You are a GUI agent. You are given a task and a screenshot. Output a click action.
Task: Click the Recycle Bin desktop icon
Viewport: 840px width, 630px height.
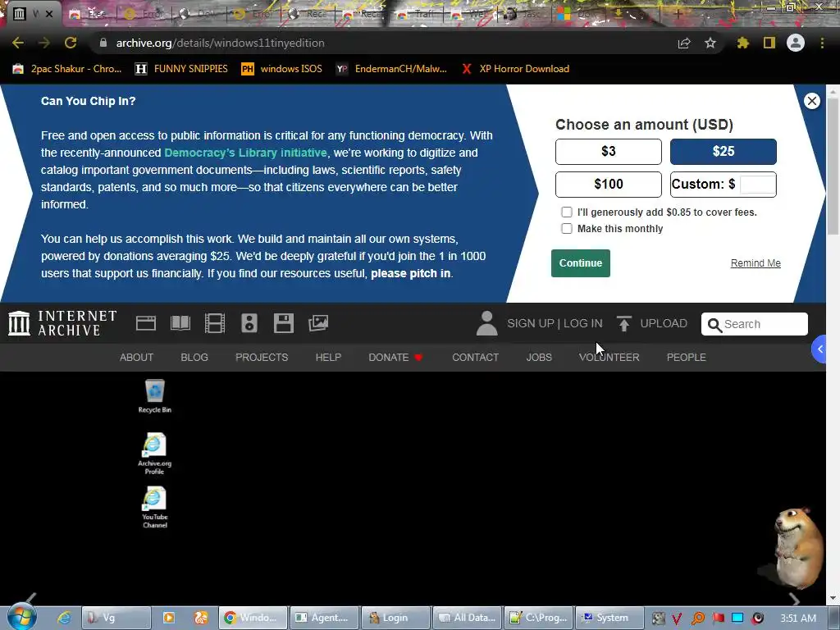click(154, 396)
